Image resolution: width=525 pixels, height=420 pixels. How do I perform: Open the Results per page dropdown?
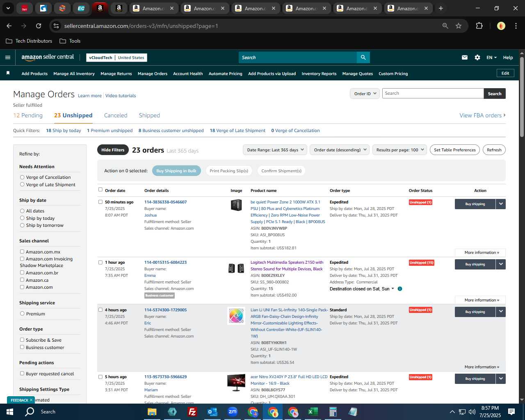pos(400,150)
